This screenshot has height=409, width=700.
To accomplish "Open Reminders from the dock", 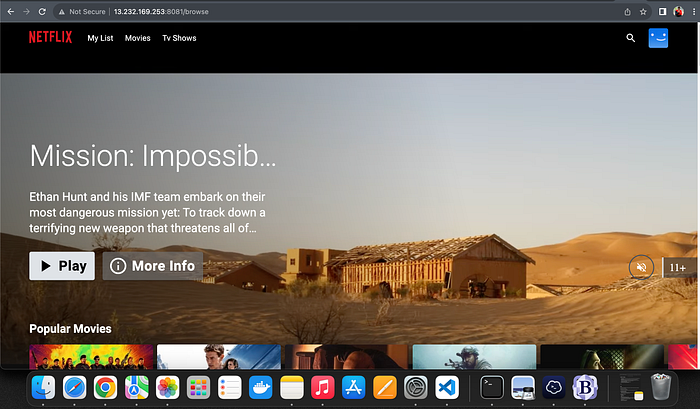I will pos(229,387).
